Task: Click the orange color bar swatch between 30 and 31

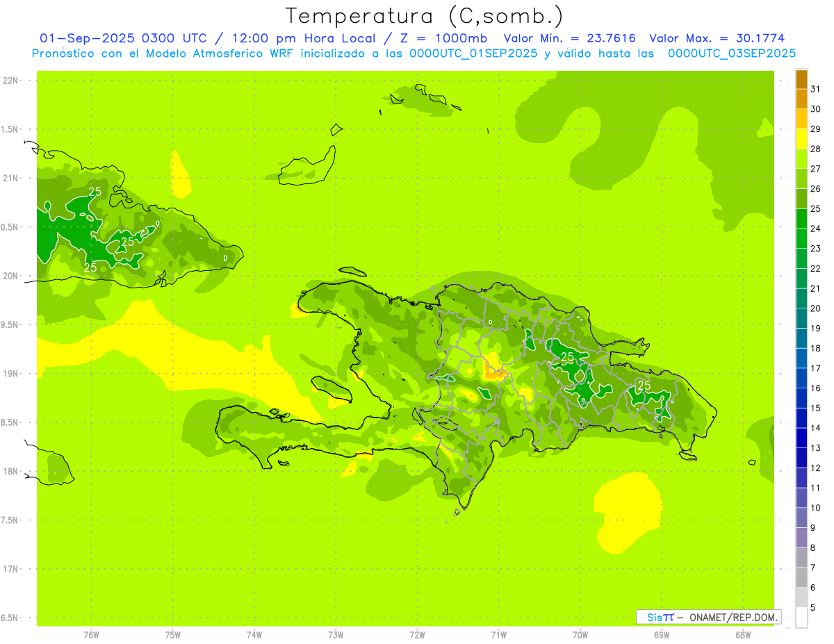Action: point(801,99)
